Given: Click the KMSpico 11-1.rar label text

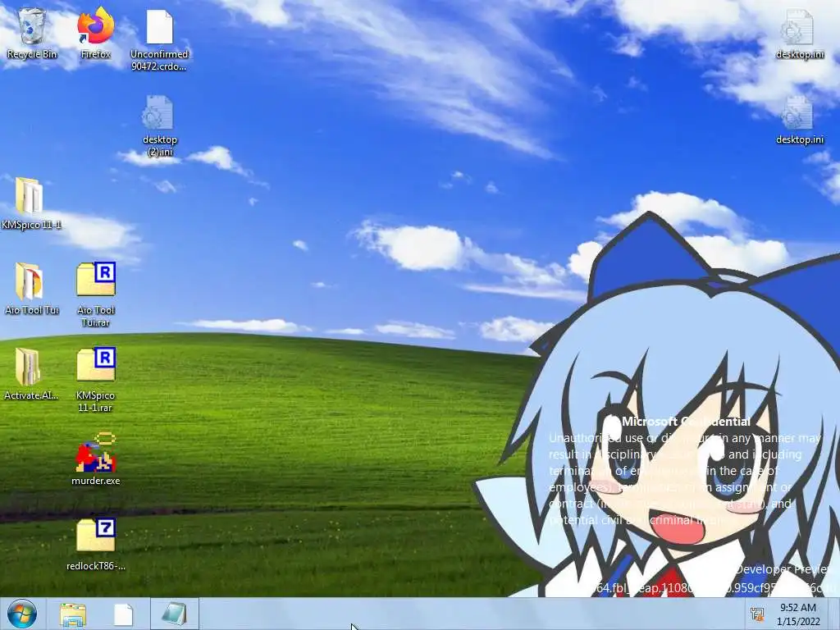Looking at the screenshot, I should pos(95,401).
